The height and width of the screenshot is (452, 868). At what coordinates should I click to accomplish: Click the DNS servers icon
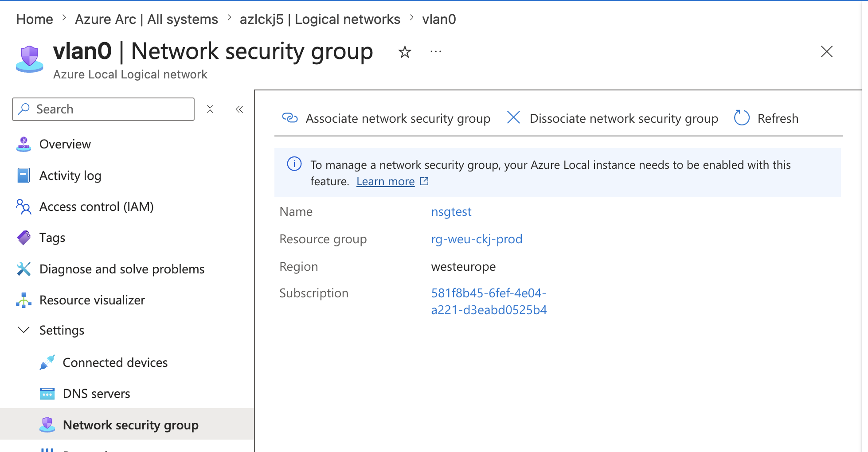coord(47,394)
